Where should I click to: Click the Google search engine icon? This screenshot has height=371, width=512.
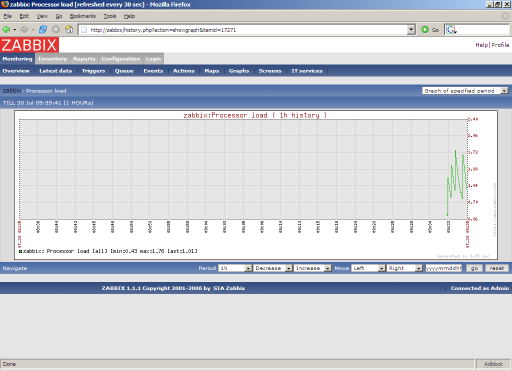[451, 30]
